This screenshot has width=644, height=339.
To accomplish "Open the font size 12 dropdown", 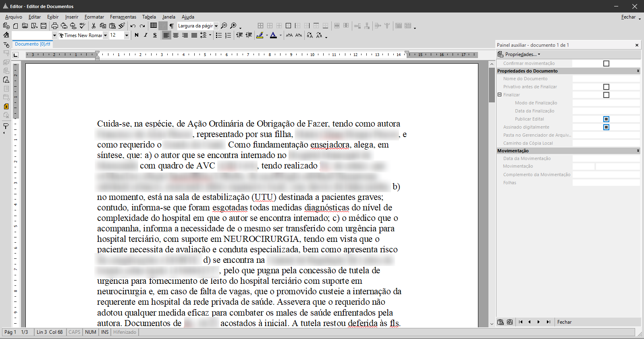I will tap(127, 35).
